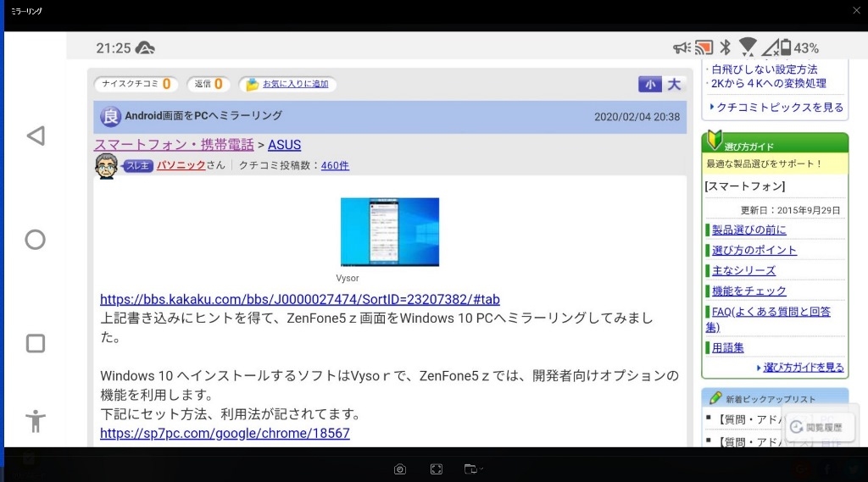The height and width of the screenshot is (482, 868).
Task: Click the clock showing 21:25
Action: pos(114,48)
